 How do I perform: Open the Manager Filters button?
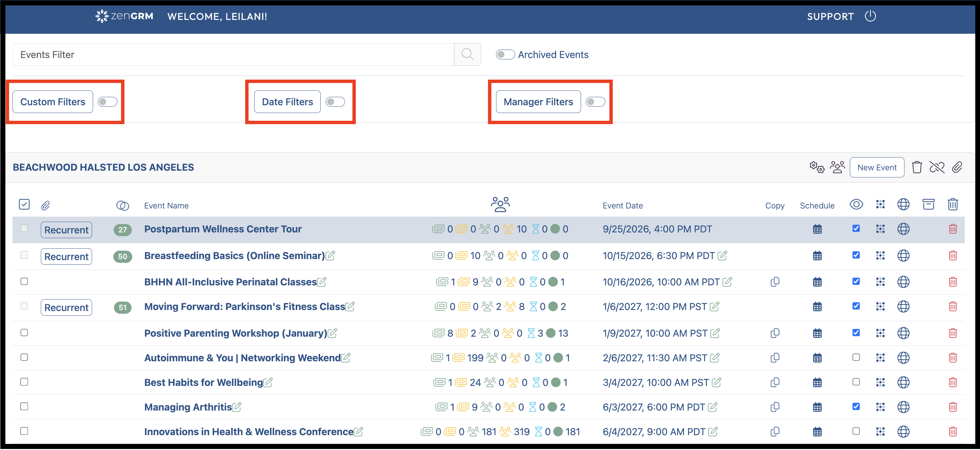point(538,102)
